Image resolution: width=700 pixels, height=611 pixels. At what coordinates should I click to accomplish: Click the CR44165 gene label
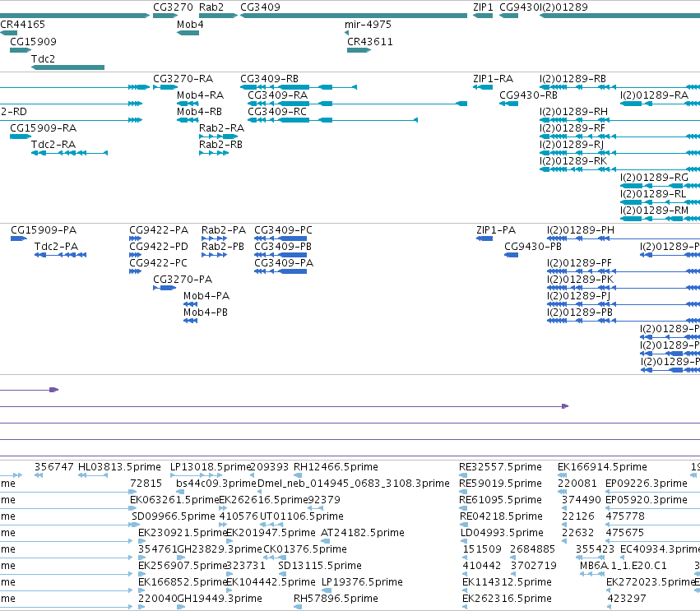(x=22, y=25)
